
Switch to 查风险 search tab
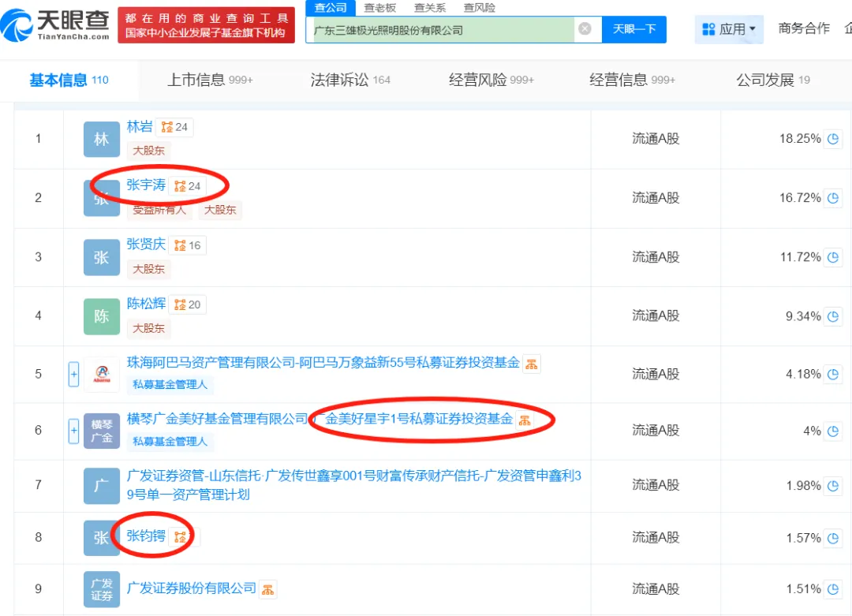[x=480, y=8]
